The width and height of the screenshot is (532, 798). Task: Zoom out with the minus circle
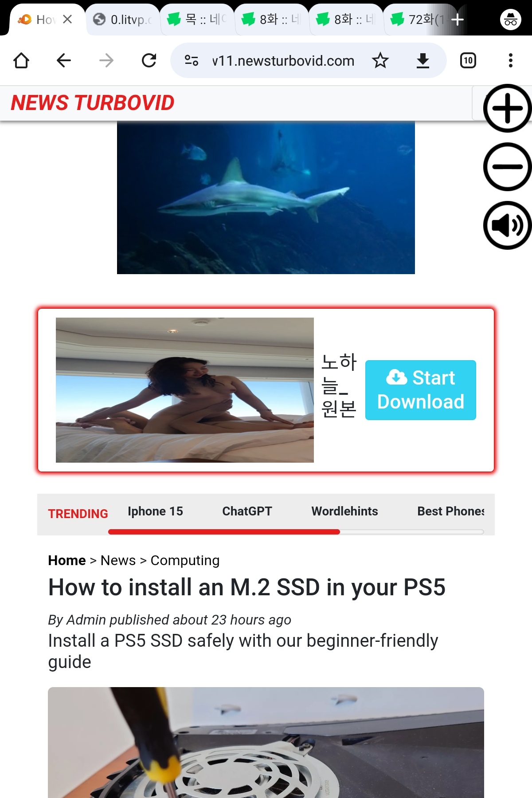tap(507, 167)
